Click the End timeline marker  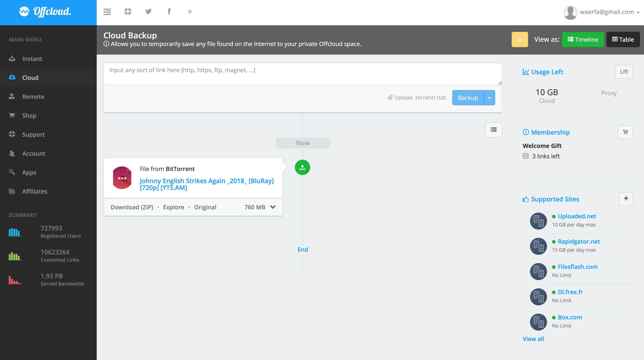[303, 249]
